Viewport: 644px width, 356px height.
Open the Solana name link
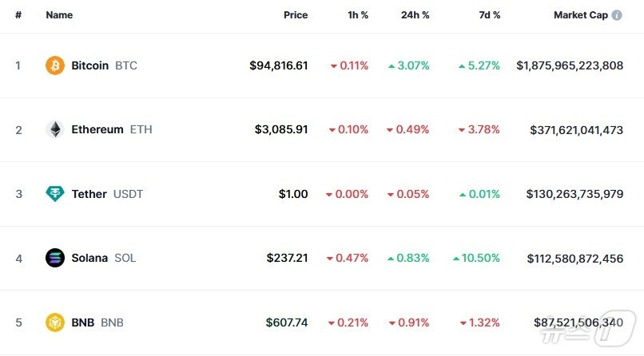pos(89,258)
